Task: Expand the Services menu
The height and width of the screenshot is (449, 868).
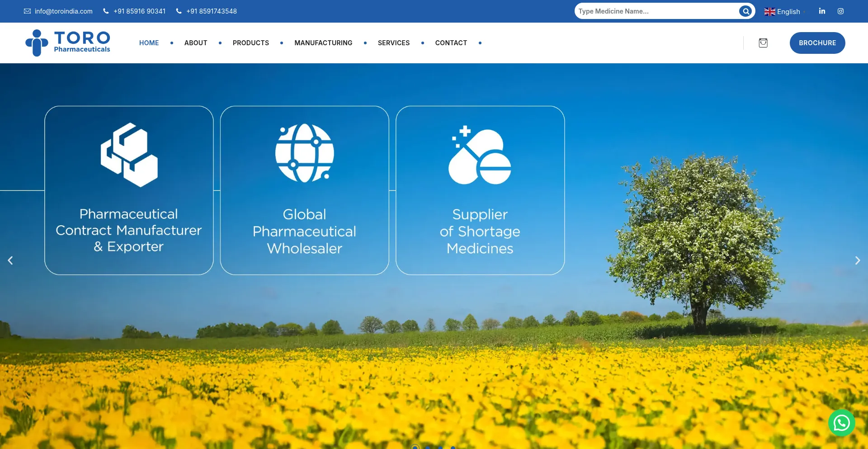Action: [393, 43]
